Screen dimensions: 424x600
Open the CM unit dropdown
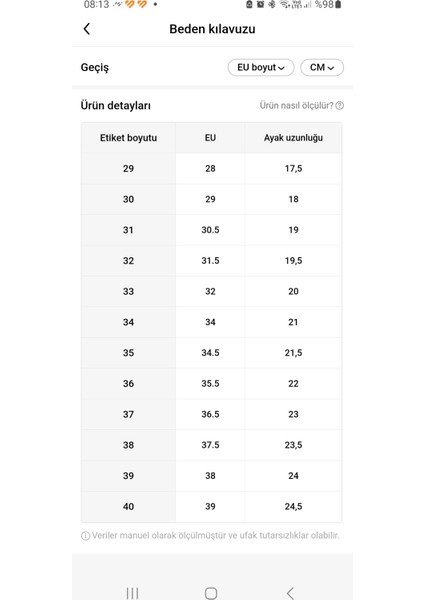pyautogui.click(x=322, y=67)
